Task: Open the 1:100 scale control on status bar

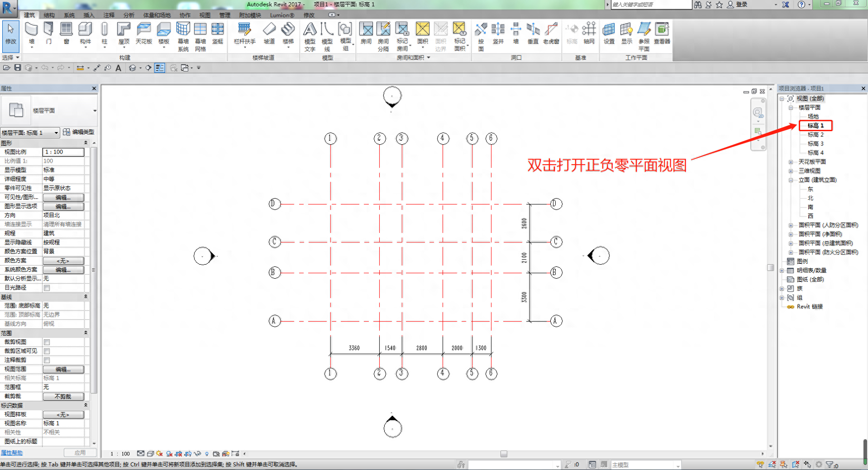Action: coord(119,454)
